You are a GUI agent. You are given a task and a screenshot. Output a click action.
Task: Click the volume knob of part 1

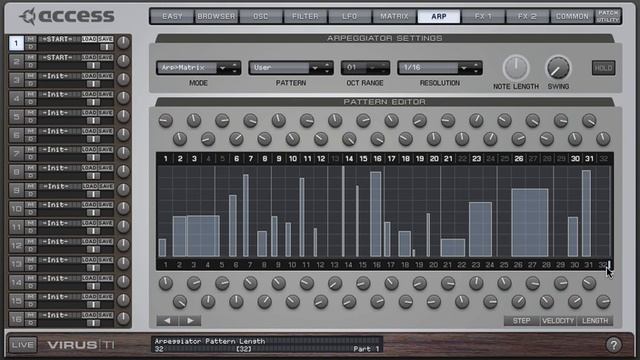[123, 42]
